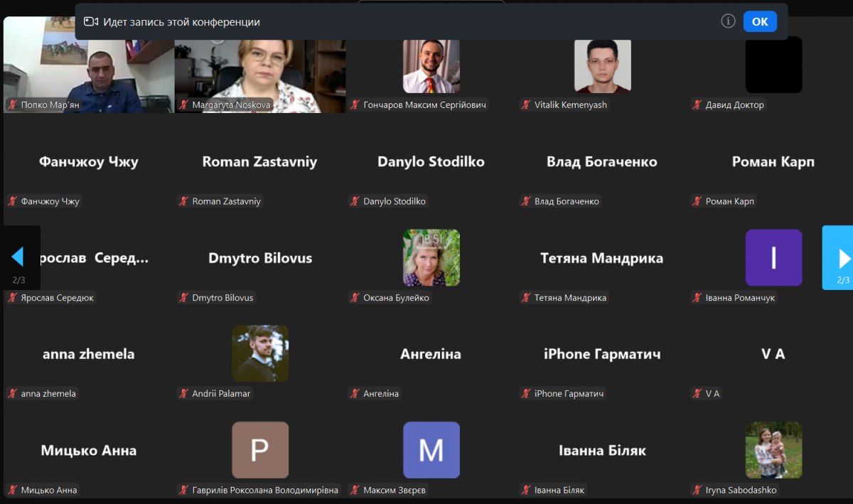This screenshot has width=853, height=504.
Task: Go to previous gallery page with left arrow
Action: tap(18, 257)
